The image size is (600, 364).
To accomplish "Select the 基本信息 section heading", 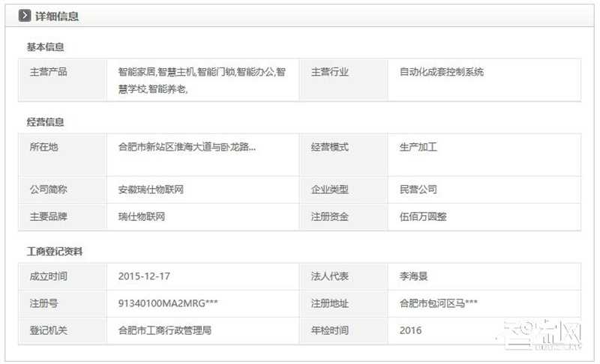I will tap(46, 46).
